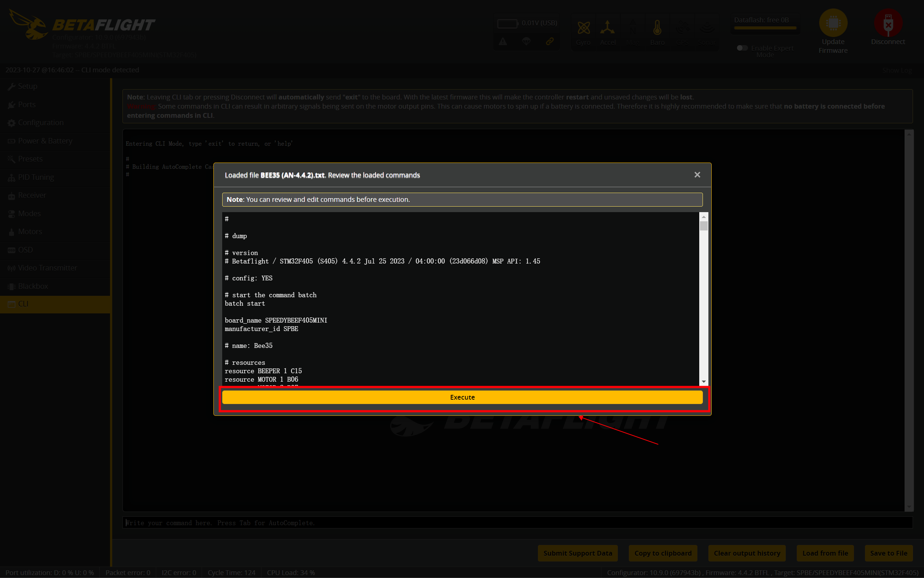The height and width of the screenshot is (578, 924).
Task: Click 'board_name SPEEDYBEEF405MINI' line
Action: 276,320
